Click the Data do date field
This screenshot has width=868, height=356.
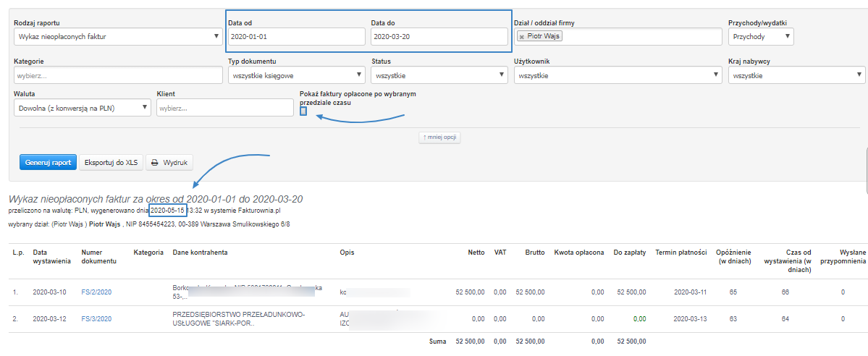pos(439,36)
